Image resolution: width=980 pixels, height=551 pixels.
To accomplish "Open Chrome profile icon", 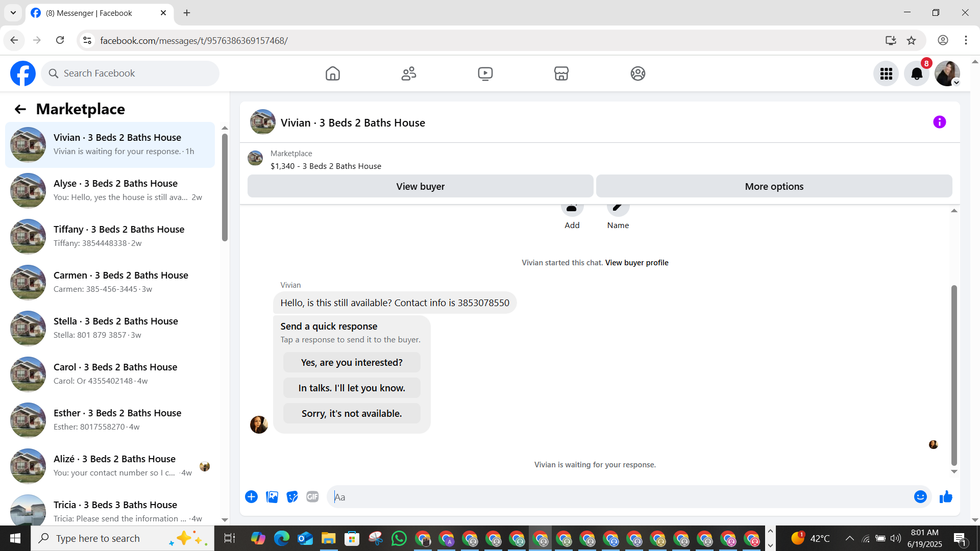I will pyautogui.click(x=943, y=40).
